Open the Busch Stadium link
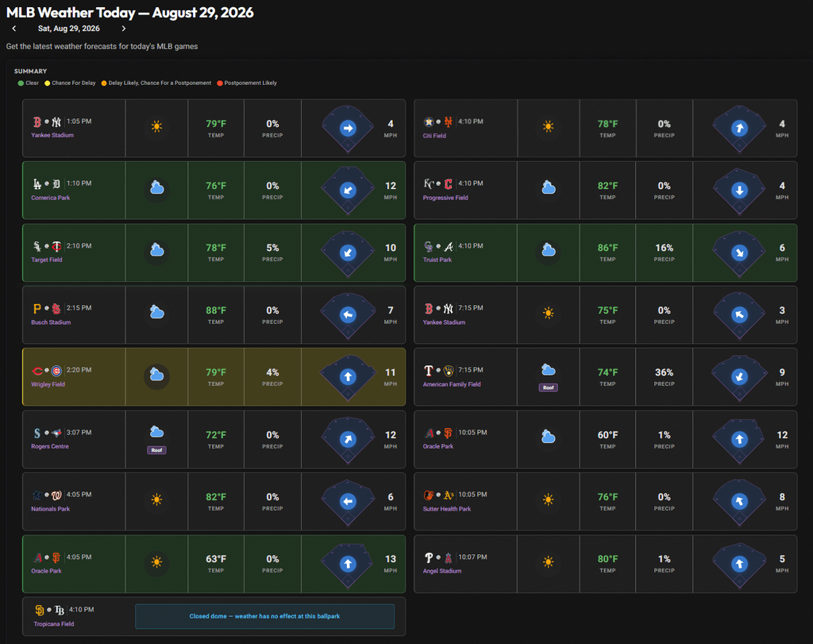 pyautogui.click(x=51, y=322)
